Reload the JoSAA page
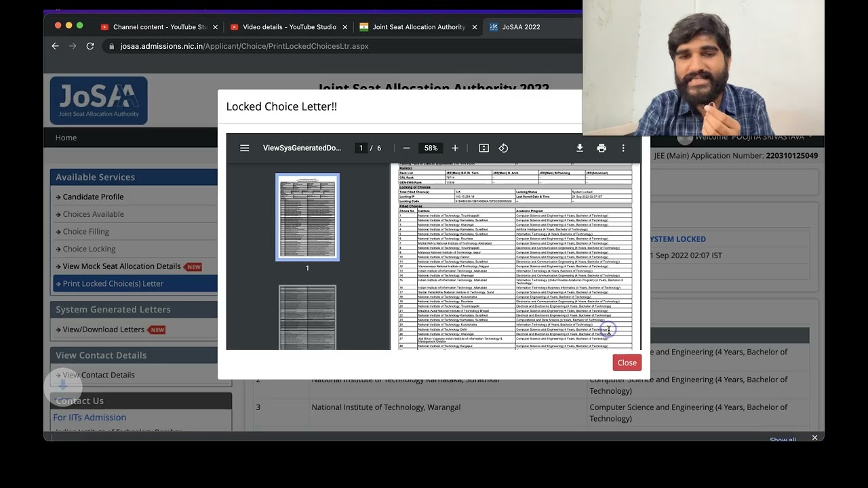Viewport: 868px width, 488px height. [x=90, y=46]
